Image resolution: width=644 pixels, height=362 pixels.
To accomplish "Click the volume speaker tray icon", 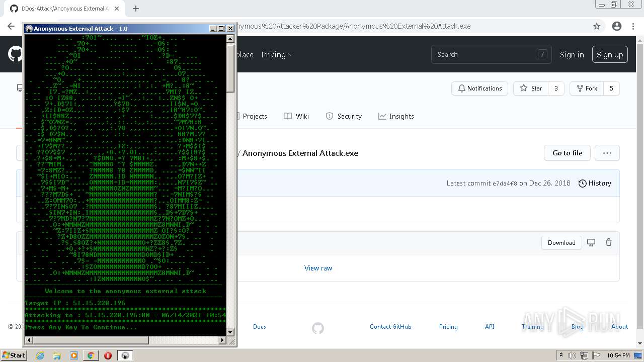I will [572, 355].
